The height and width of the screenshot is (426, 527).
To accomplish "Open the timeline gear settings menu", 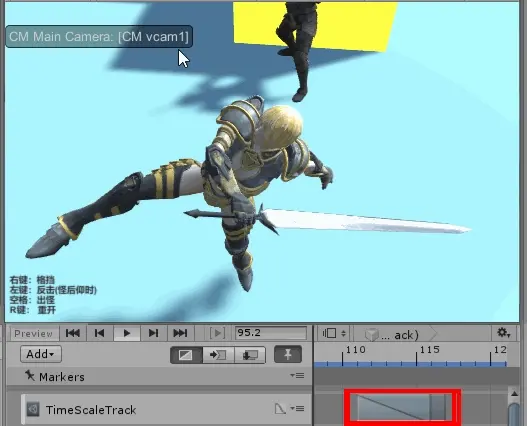I will 503,333.
